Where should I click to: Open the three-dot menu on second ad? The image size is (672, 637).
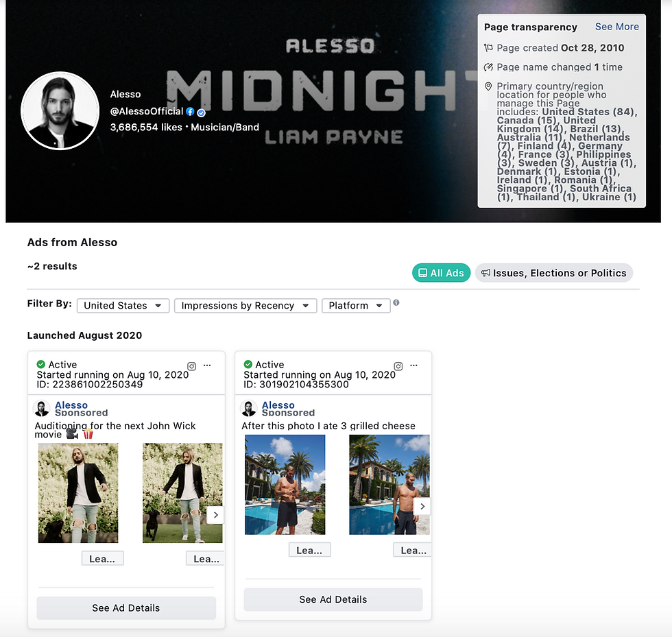coord(413,365)
